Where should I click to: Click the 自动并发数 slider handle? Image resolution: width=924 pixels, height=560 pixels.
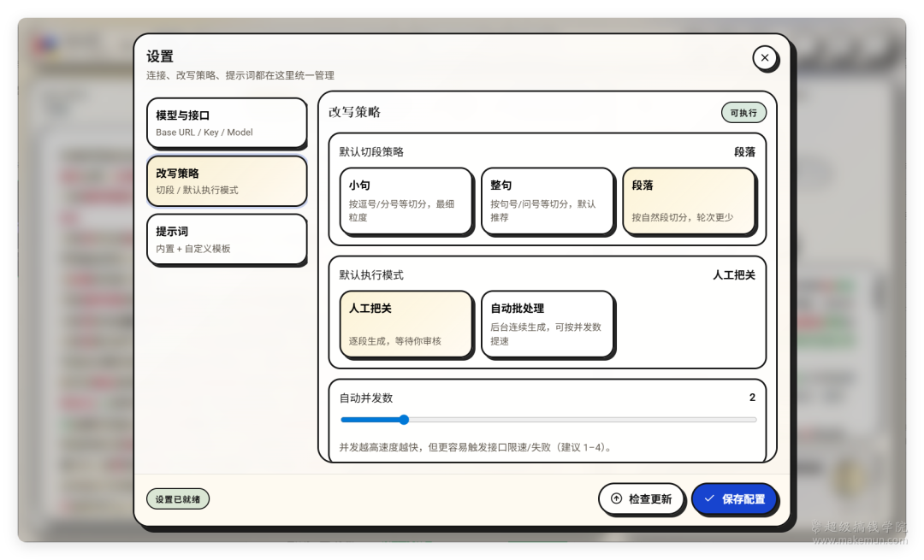point(404,420)
